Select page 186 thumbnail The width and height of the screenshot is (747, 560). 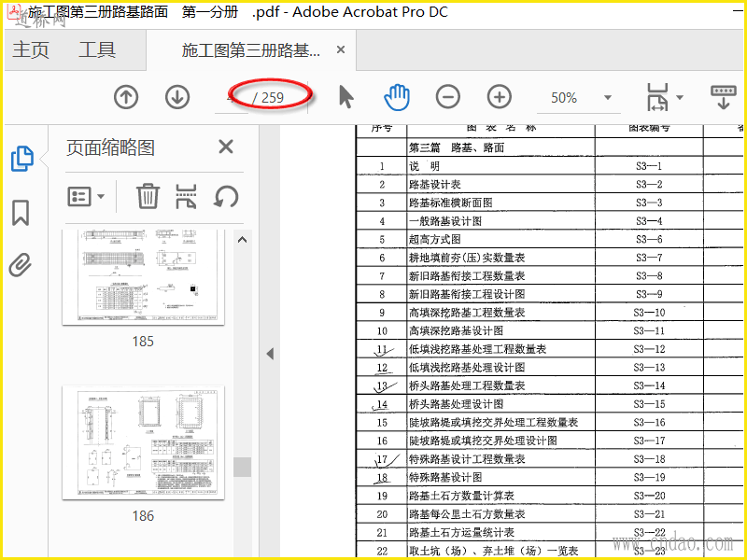[144, 442]
